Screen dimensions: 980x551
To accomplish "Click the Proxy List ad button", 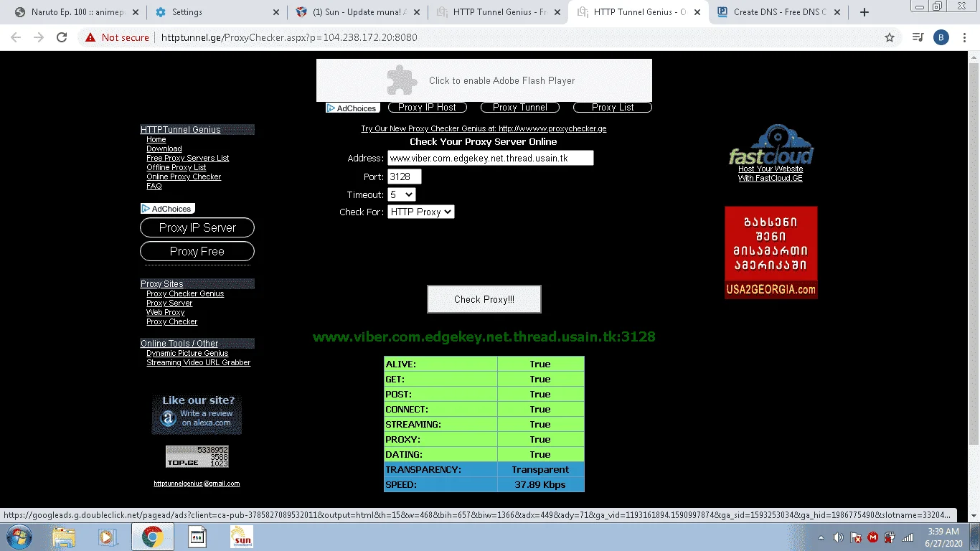I will click(613, 107).
